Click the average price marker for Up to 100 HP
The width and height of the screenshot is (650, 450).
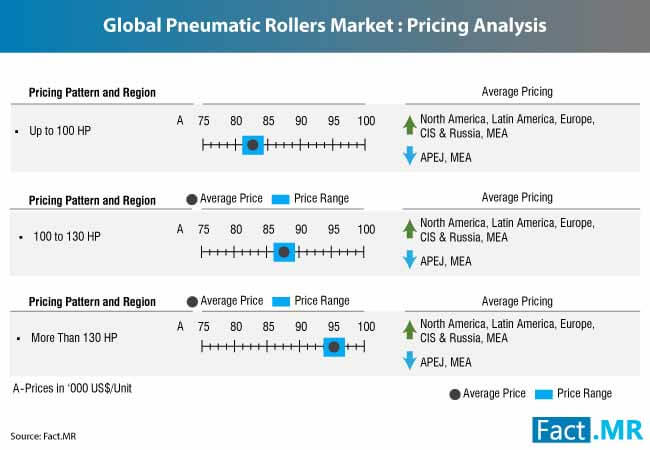coord(253,145)
